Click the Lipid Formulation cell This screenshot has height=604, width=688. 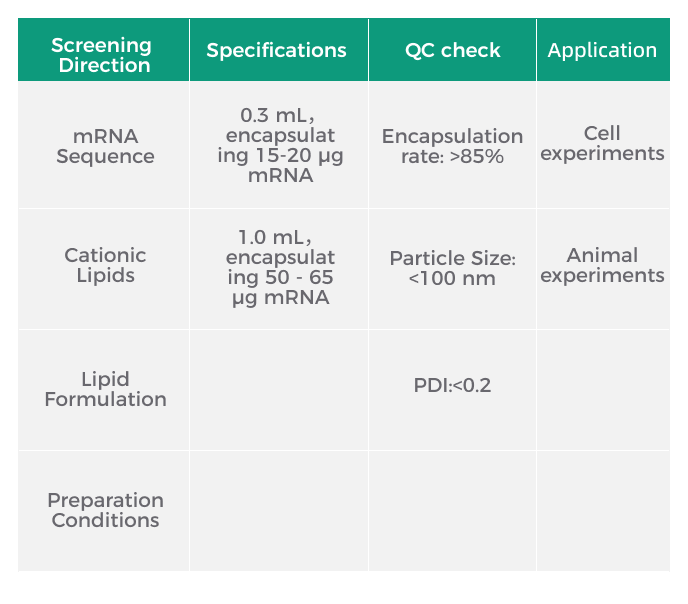coord(104,390)
